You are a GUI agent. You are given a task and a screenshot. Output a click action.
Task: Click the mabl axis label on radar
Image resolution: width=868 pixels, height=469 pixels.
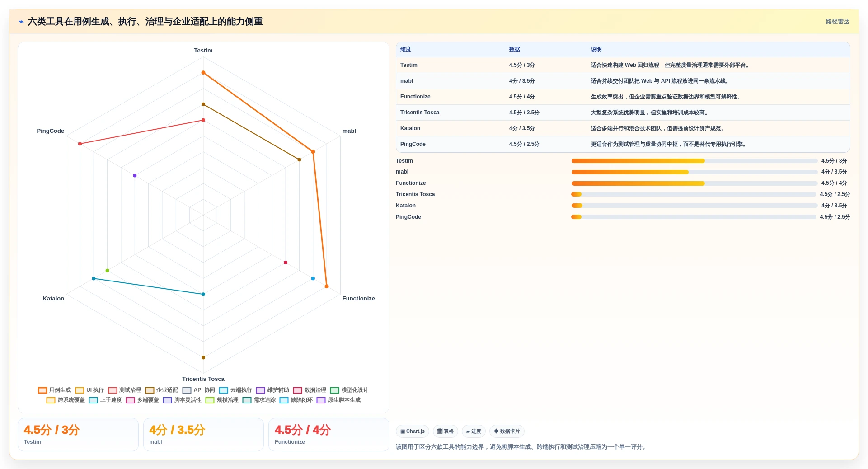click(349, 131)
